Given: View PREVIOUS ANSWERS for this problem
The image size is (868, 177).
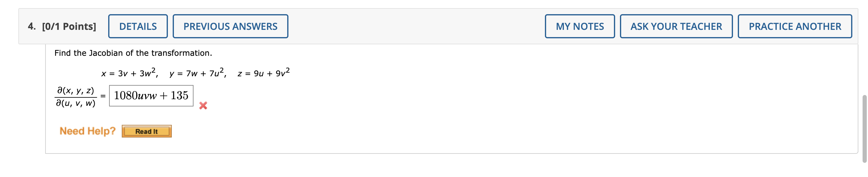Looking at the screenshot, I should (230, 26).
